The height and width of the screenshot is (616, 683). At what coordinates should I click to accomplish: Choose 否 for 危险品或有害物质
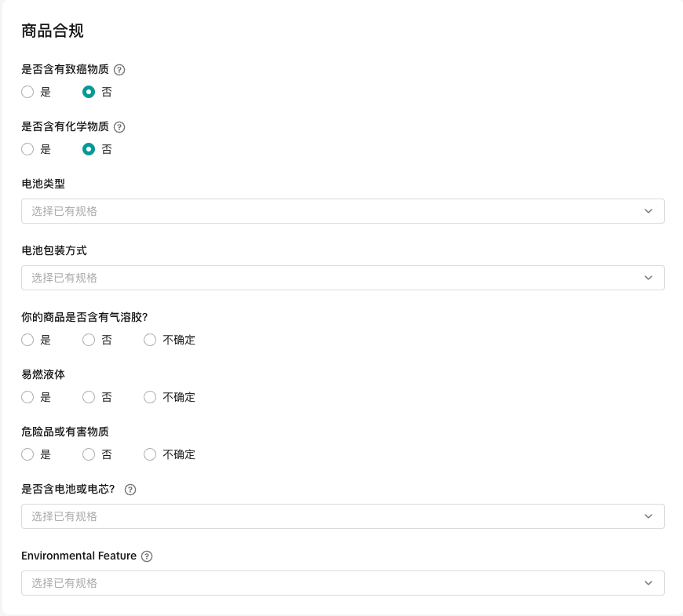[x=89, y=454]
